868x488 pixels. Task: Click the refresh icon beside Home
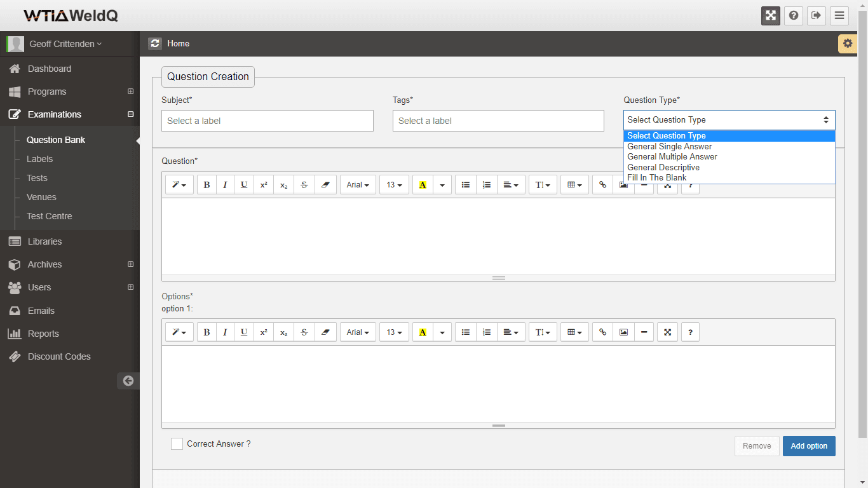155,43
